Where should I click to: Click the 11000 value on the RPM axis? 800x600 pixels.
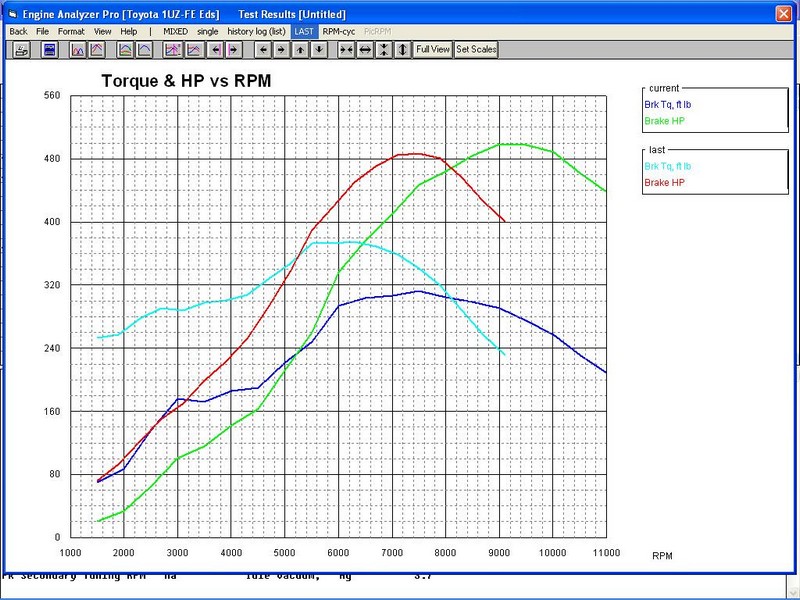pos(606,553)
